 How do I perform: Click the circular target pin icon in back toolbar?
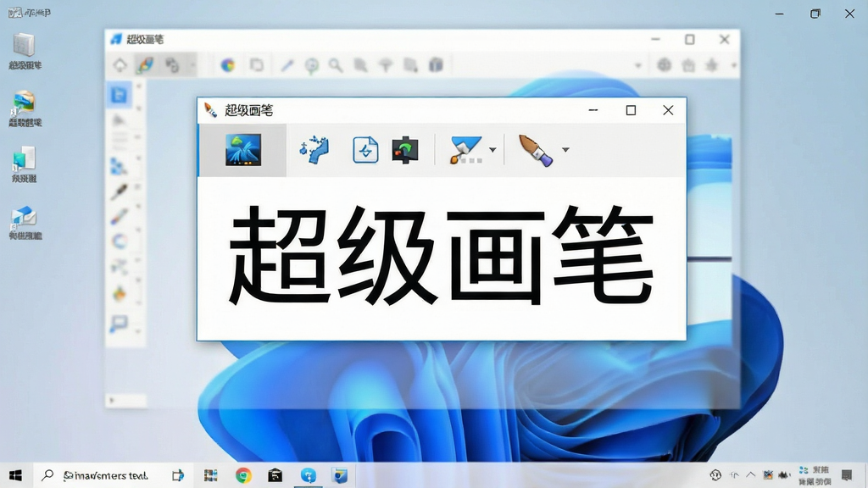pos(312,66)
